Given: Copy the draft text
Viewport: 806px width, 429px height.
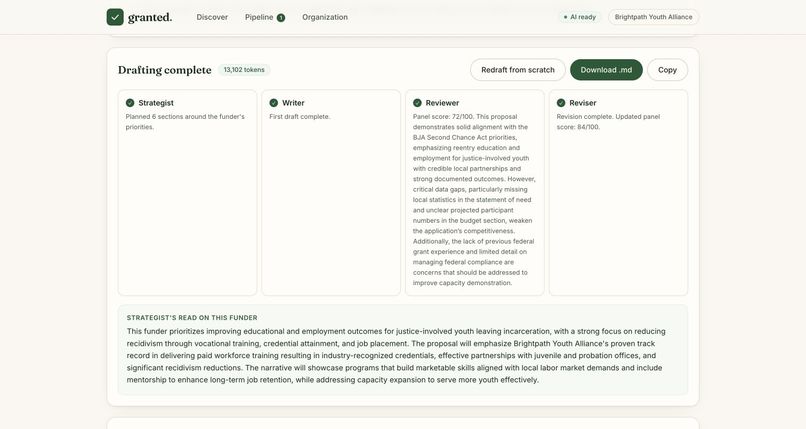Looking at the screenshot, I should [x=667, y=70].
